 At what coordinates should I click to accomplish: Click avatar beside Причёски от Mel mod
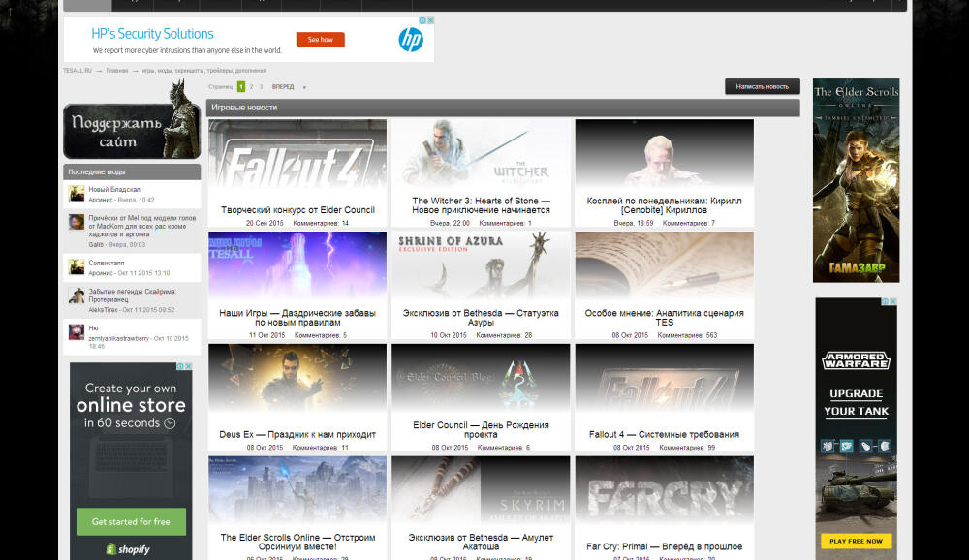77,222
